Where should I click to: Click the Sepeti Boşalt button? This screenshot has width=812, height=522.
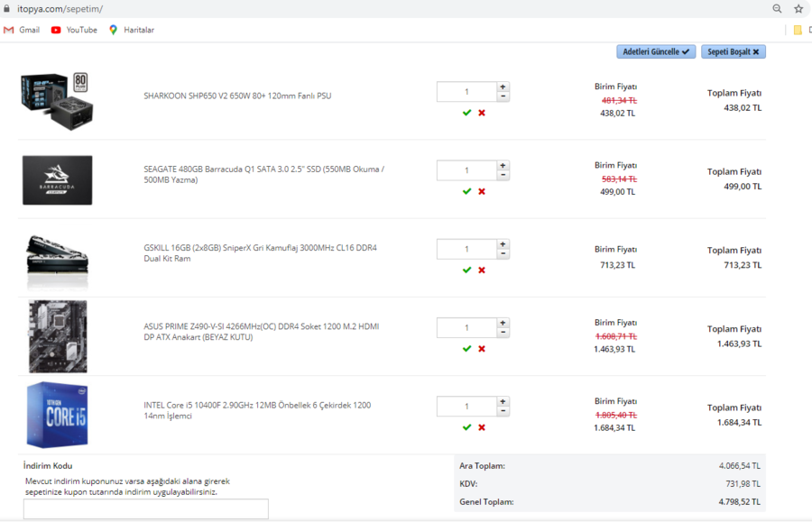734,52
